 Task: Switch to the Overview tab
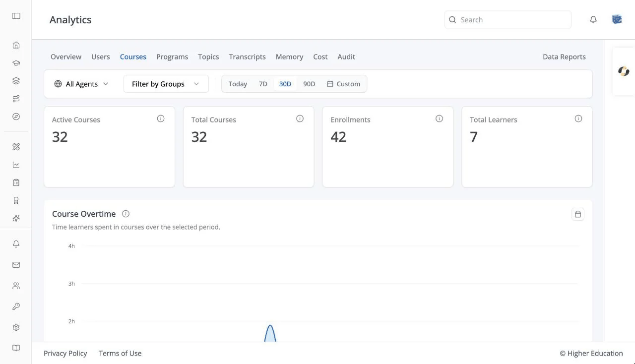(x=66, y=57)
